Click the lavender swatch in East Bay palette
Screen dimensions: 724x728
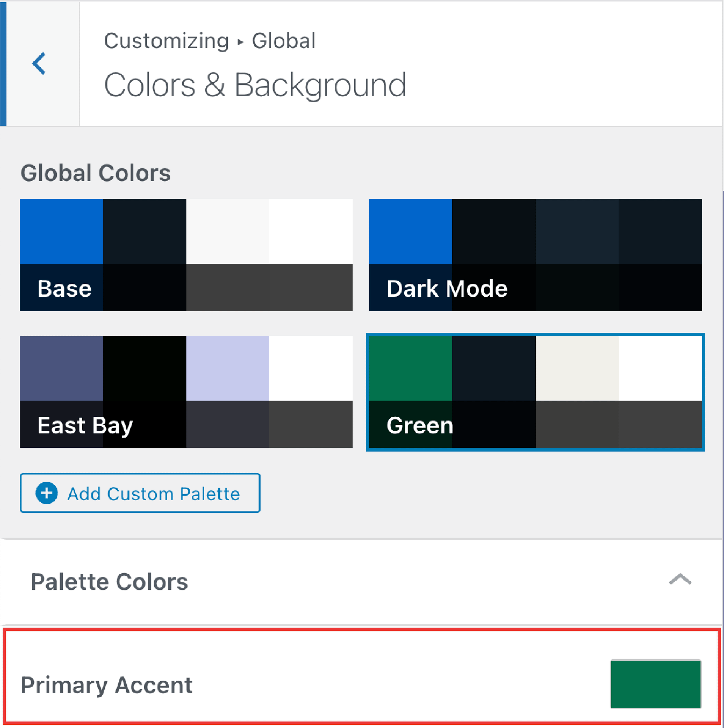[x=228, y=368]
